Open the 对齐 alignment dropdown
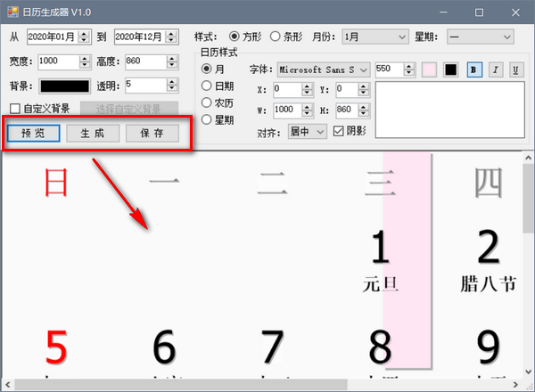Image resolution: width=535 pixels, height=392 pixels. [308, 130]
